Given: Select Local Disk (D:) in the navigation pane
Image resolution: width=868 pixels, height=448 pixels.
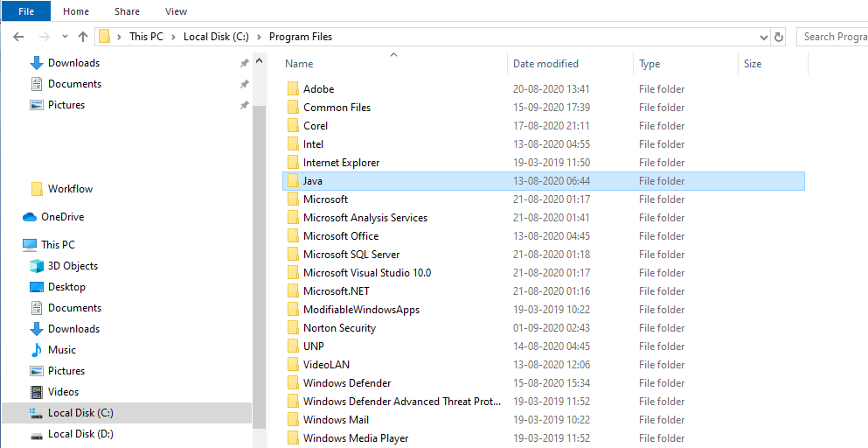Looking at the screenshot, I should click(x=80, y=434).
